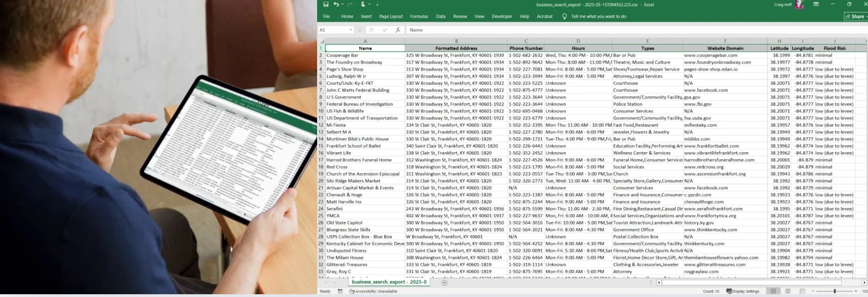Screen dimensions: 868x297
Task: Click the horizontal scrollbar right arrow
Action: (x=864, y=282)
